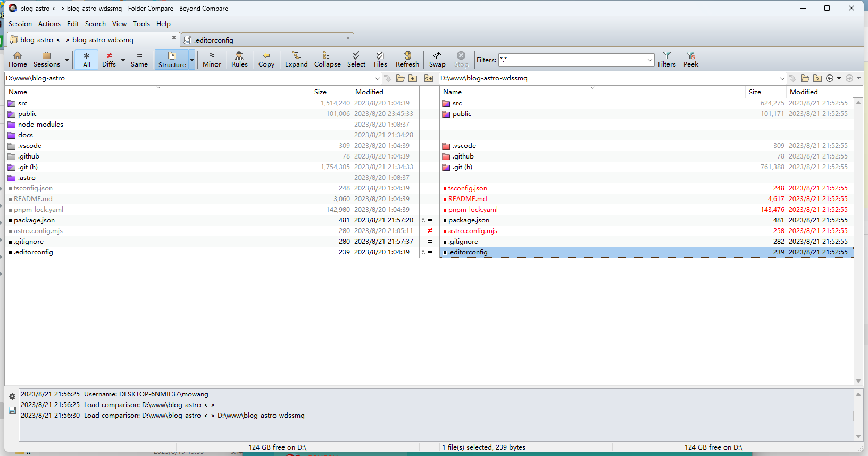The image size is (868, 456).
Task: Click the Select toolbar icon
Action: (356, 60)
